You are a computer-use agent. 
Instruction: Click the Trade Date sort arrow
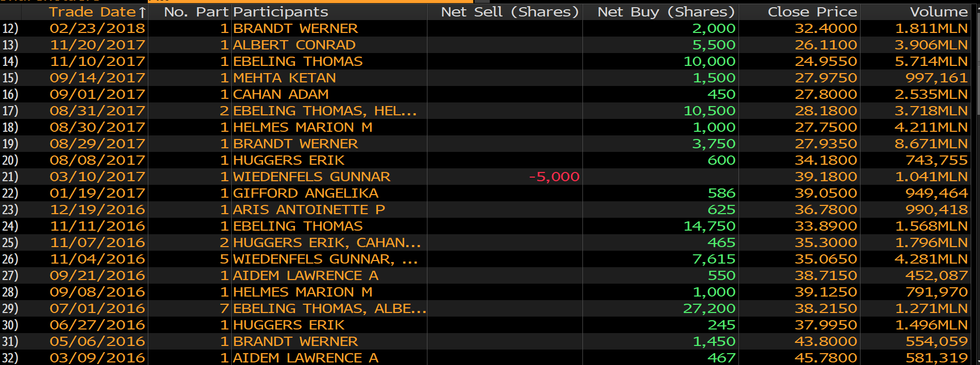point(143,12)
